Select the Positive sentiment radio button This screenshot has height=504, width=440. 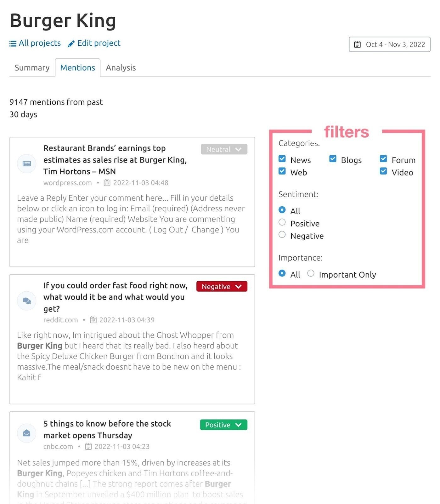[282, 222]
